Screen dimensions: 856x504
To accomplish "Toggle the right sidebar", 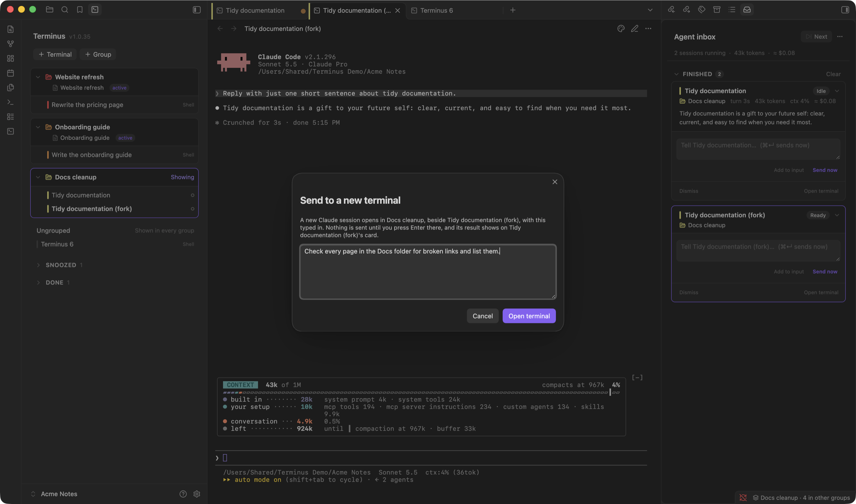I will (845, 10).
